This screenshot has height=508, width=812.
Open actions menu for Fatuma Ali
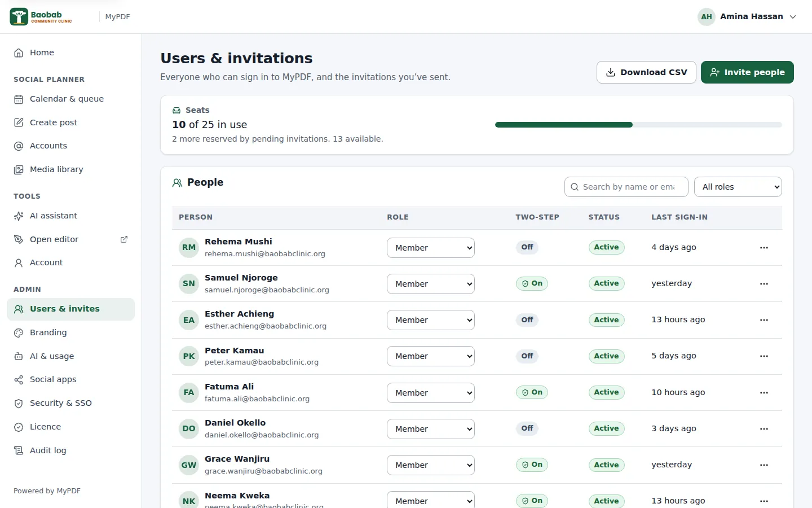[764, 393]
